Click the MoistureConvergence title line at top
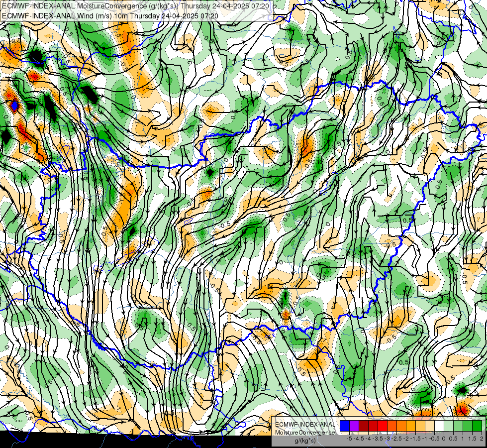 pyautogui.click(x=135, y=6)
